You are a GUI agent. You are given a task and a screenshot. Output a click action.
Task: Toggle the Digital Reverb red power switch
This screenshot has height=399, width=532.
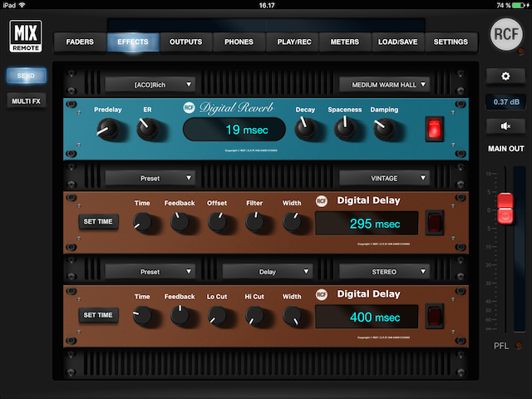coord(435,130)
